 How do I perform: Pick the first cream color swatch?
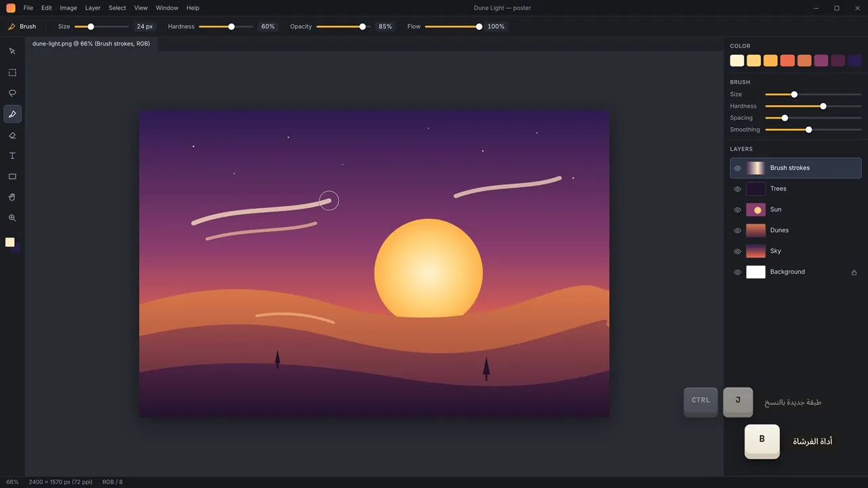coord(737,60)
